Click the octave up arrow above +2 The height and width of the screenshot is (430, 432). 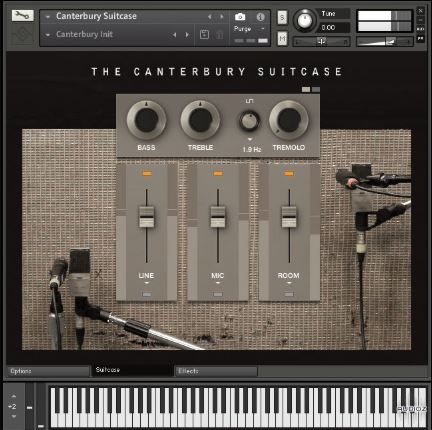tap(14, 396)
